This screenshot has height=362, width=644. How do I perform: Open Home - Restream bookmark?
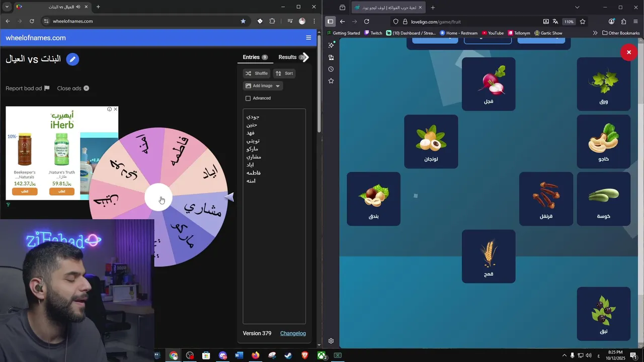pos(459,33)
